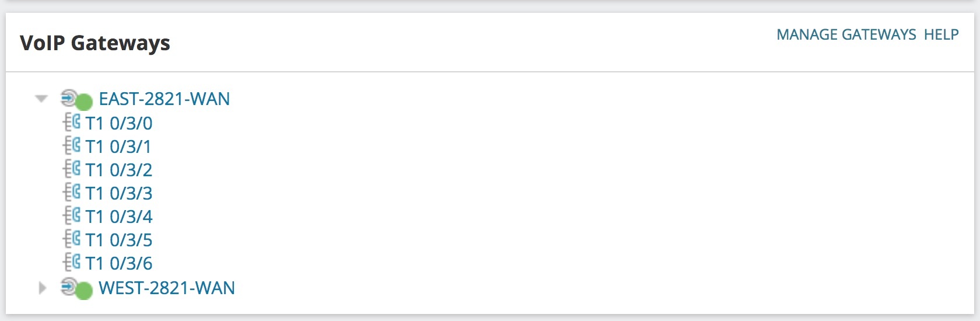
Task: Click the trunk icon beside T1 0/3/0
Action: point(72,123)
